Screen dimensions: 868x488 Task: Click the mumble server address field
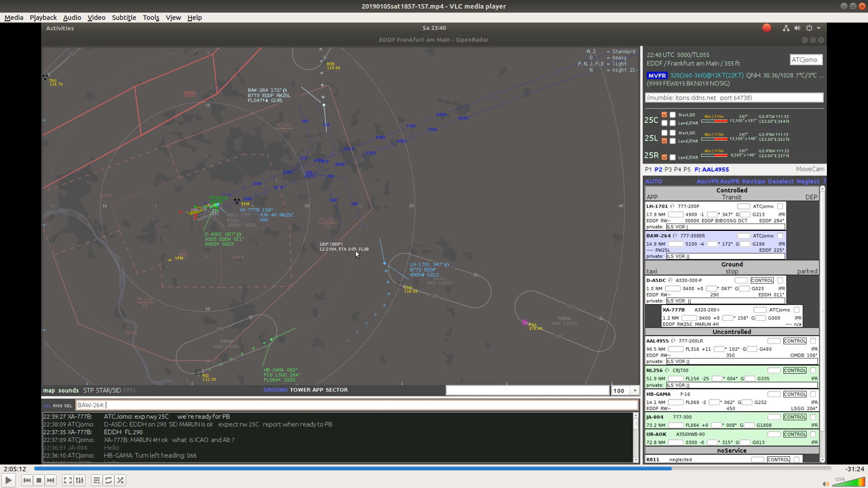[734, 98]
